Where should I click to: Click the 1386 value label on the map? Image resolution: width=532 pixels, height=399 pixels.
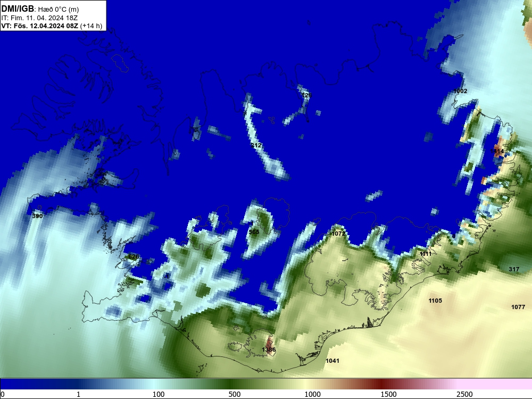(x=269, y=350)
